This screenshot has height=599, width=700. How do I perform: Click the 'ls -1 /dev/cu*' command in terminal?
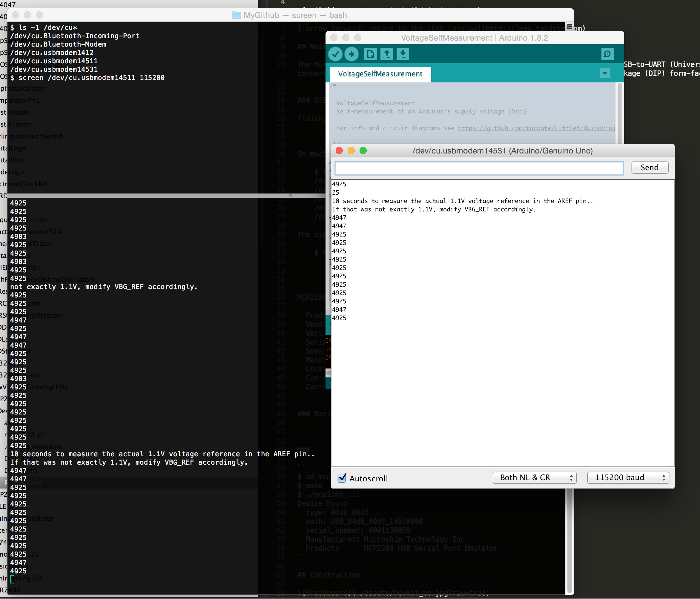(x=48, y=28)
